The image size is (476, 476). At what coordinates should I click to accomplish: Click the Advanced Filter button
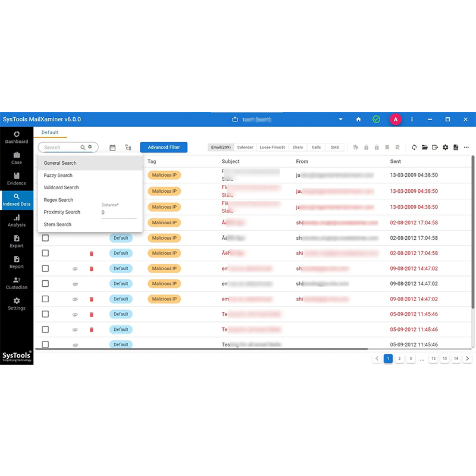(x=164, y=147)
